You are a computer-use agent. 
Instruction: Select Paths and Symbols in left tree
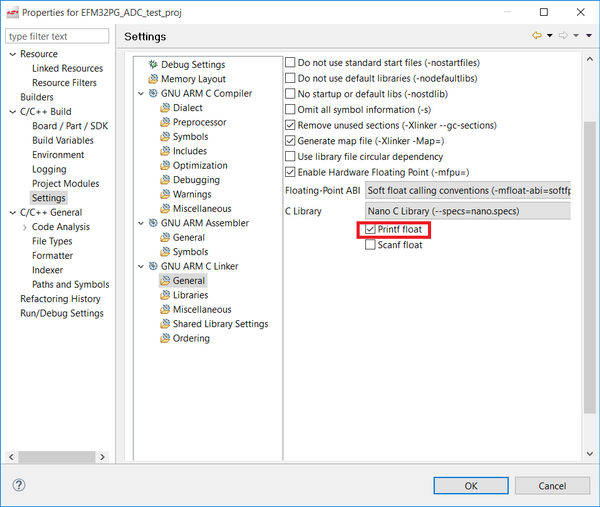click(70, 284)
